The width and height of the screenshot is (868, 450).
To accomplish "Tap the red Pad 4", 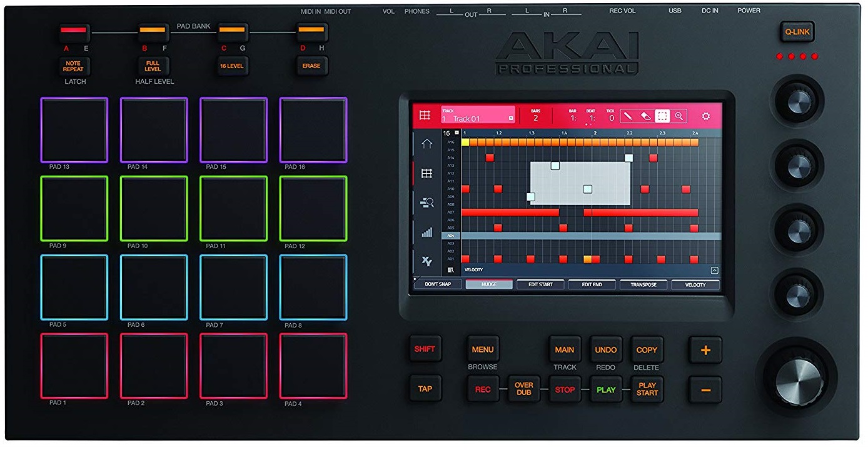I will [313, 366].
